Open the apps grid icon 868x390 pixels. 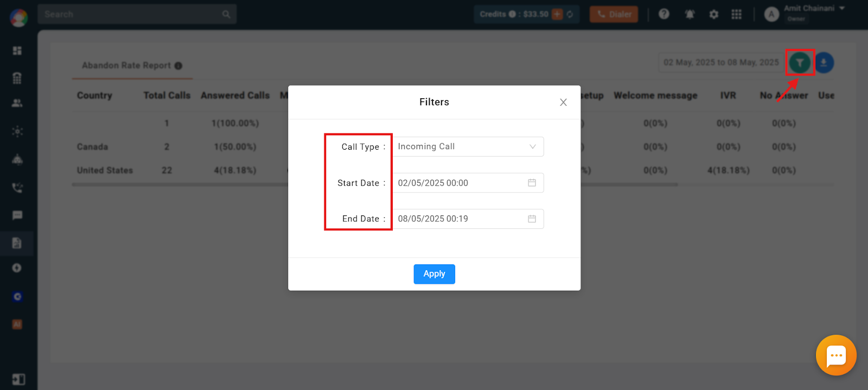(x=736, y=14)
